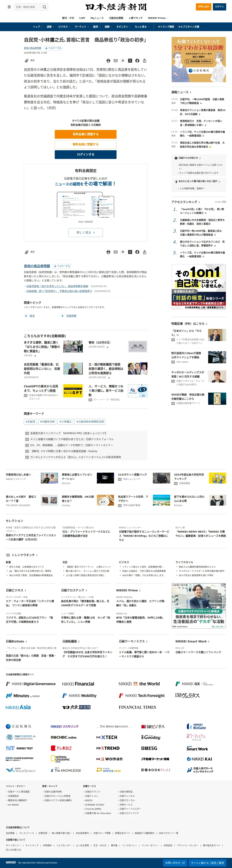Viewport: 232px width, 868px height.
Task: Open the NIKKEI Prime dropdown at top
Action: click(158, 18)
